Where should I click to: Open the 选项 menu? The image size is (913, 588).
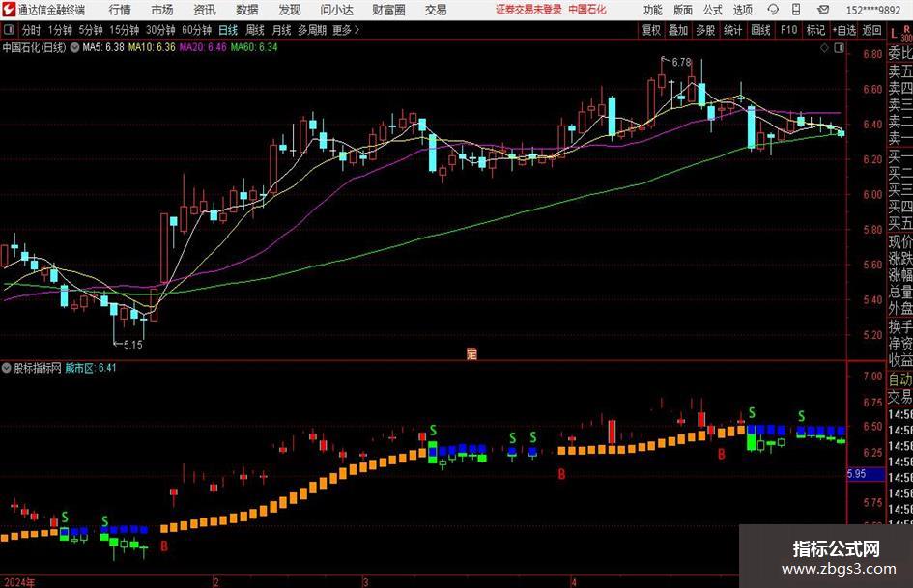click(x=742, y=10)
